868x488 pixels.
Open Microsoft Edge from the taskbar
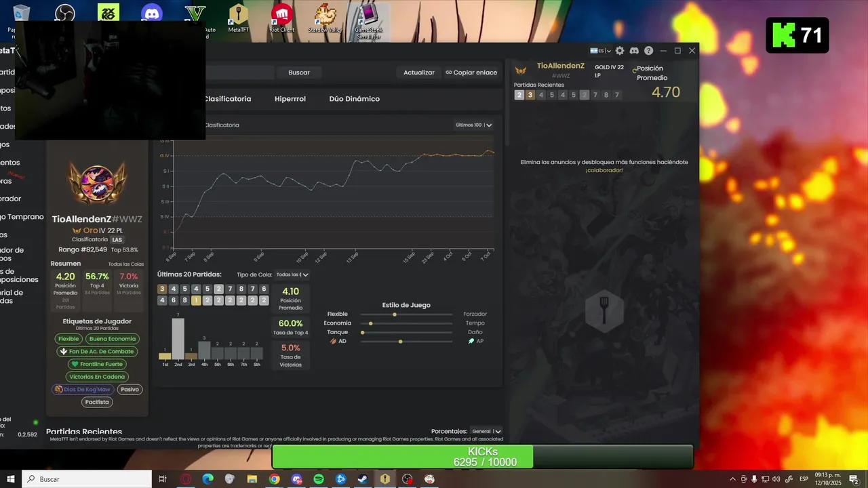point(208,479)
